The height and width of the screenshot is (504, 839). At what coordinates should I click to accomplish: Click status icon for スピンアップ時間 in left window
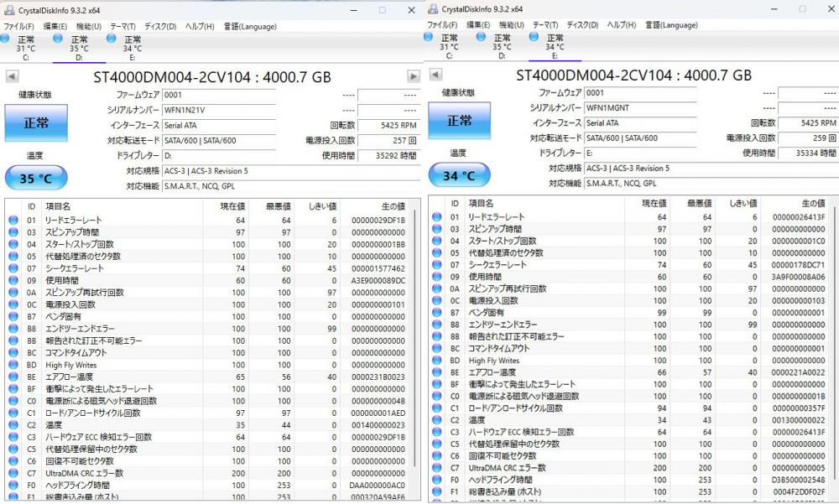13,232
